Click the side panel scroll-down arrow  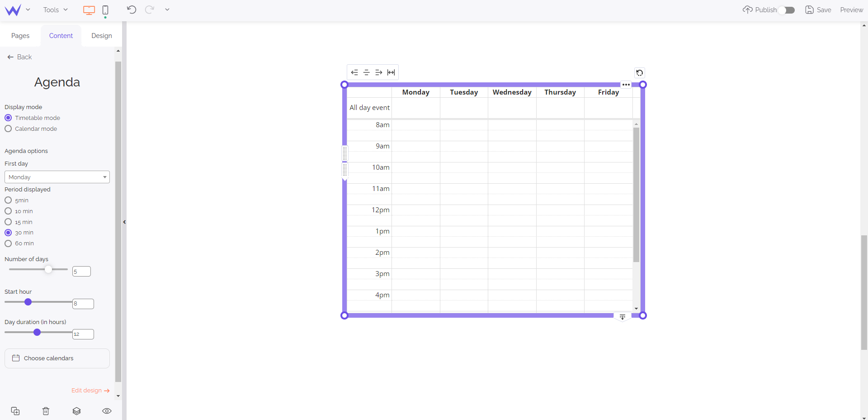click(118, 396)
